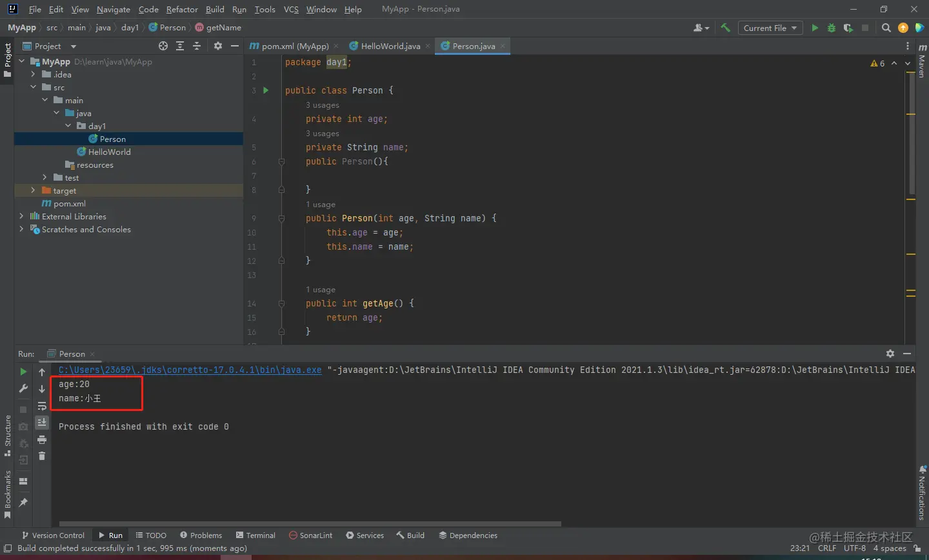The image size is (929, 560).
Task: Expand External Libraries node
Action: [21, 216]
